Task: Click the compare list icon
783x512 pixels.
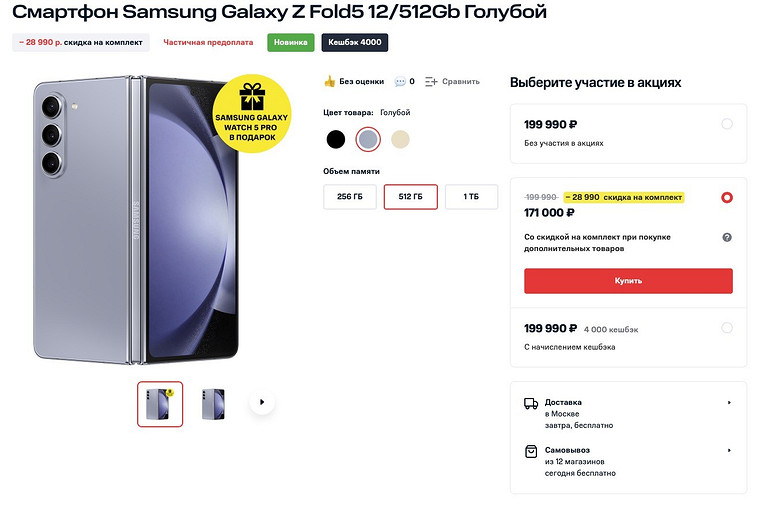Action: tap(431, 82)
